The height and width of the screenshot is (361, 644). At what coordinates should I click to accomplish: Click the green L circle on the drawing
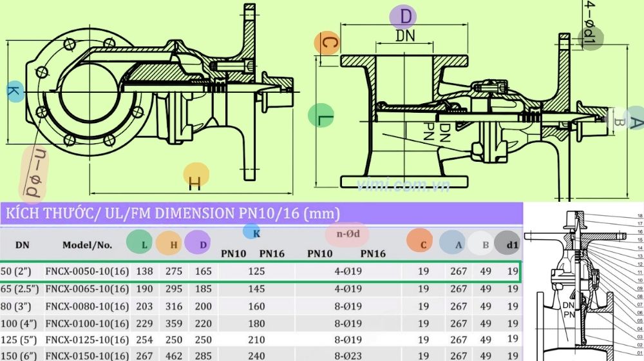(x=321, y=115)
